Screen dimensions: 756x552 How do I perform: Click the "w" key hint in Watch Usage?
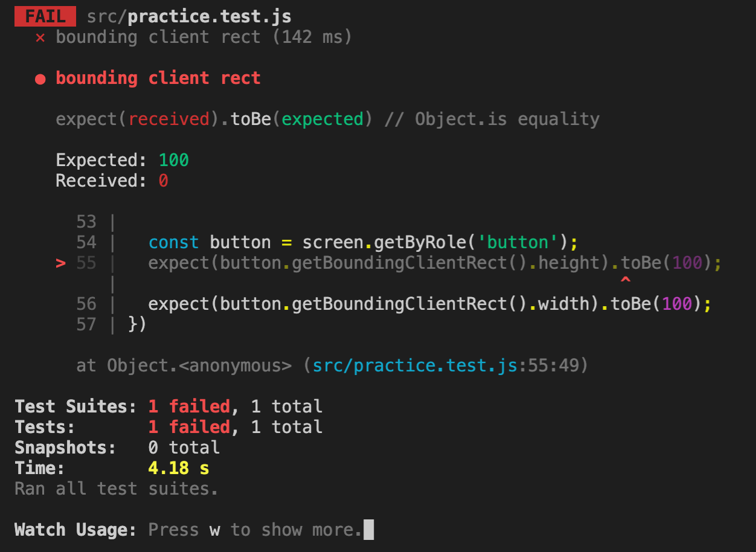(215, 530)
